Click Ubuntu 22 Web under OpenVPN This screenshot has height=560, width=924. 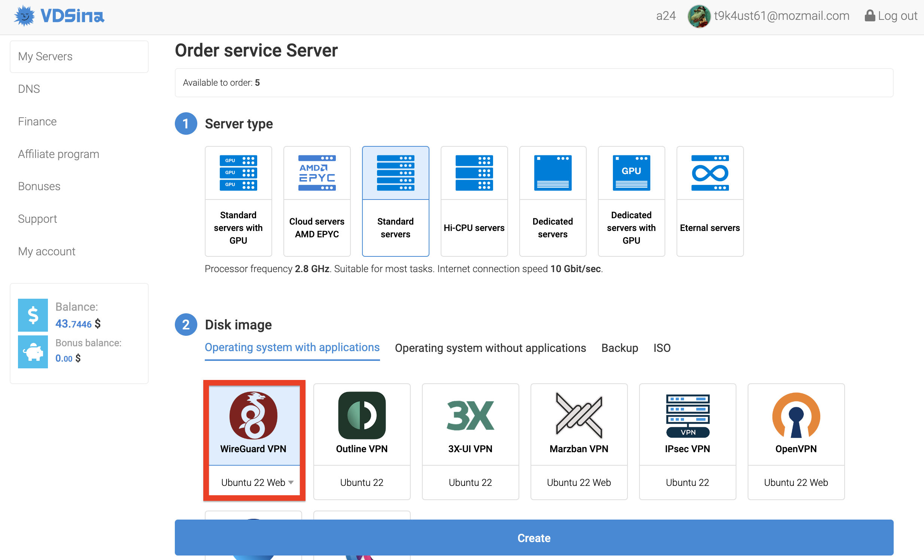796,483
